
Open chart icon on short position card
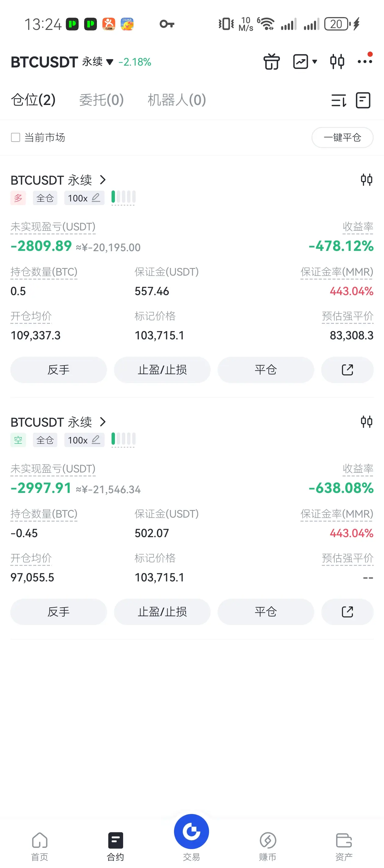pos(367,421)
